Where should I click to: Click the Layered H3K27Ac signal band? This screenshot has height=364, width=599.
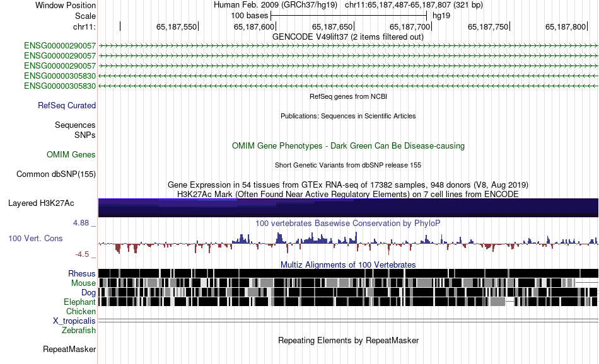[348, 208]
